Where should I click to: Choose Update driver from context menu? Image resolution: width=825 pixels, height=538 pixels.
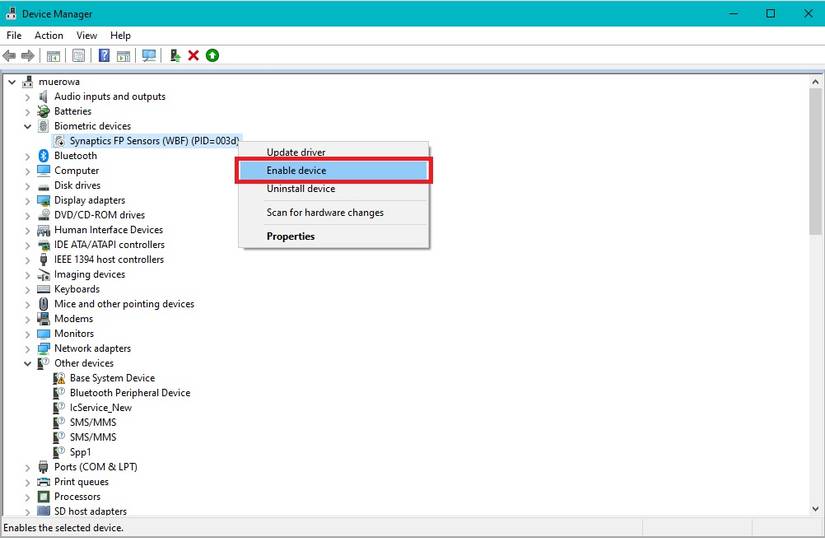pos(334,152)
